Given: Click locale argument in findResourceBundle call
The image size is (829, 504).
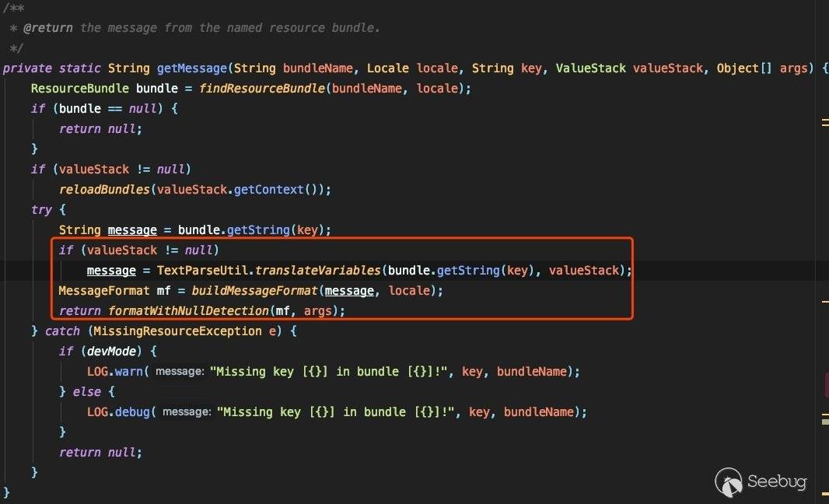Looking at the screenshot, I should click(x=437, y=89).
